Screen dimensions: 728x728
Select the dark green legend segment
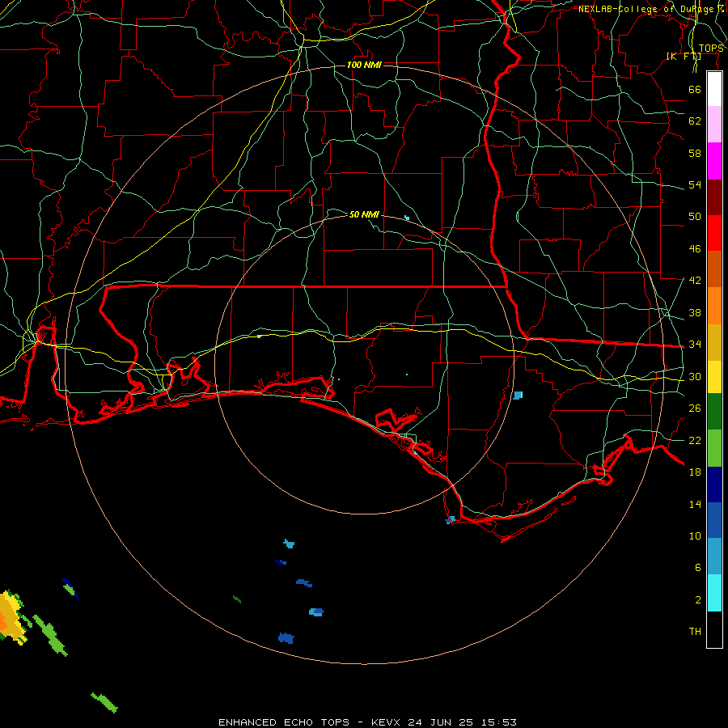pos(714,412)
